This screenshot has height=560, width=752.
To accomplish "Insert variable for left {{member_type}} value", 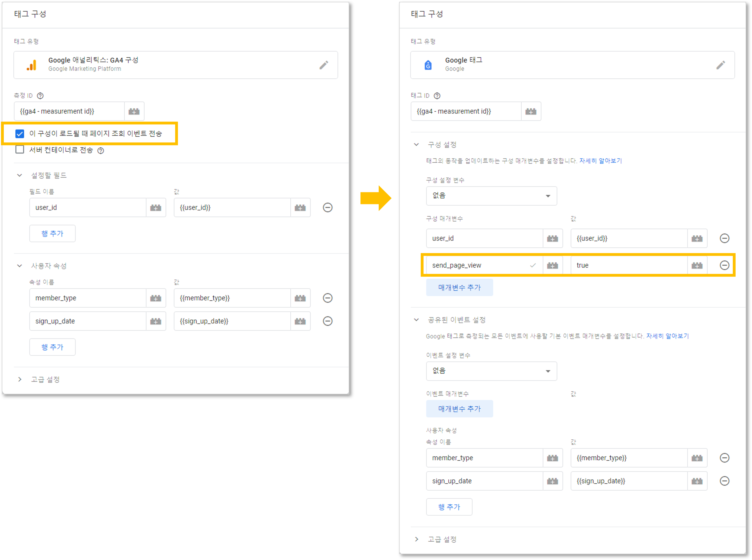I will coord(300,298).
